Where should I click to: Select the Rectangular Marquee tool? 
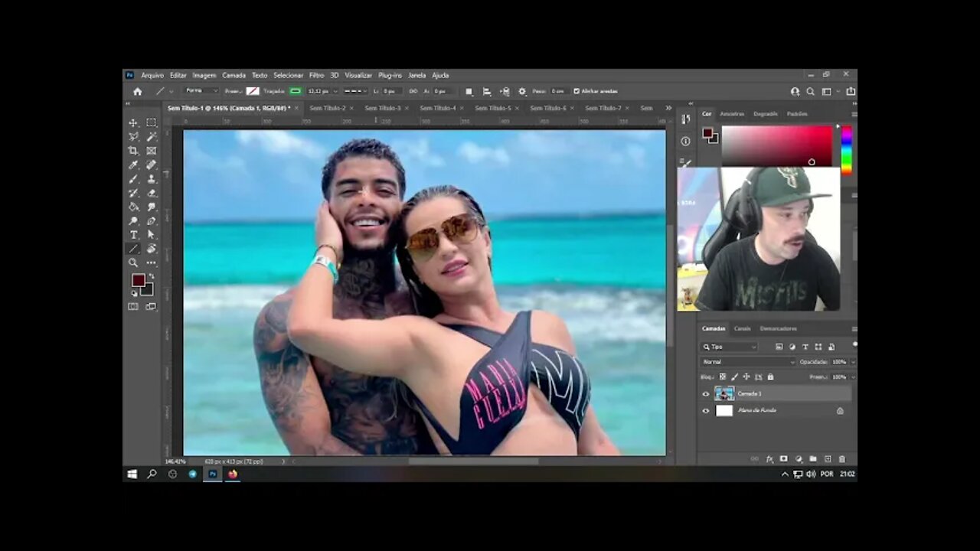pos(152,122)
